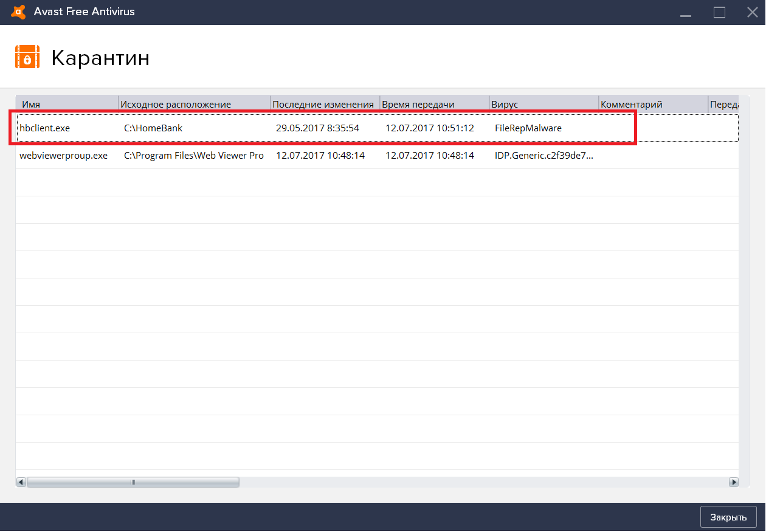Click the FileRepMalware virus cell
The image size is (766, 532).
click(528, 128)
